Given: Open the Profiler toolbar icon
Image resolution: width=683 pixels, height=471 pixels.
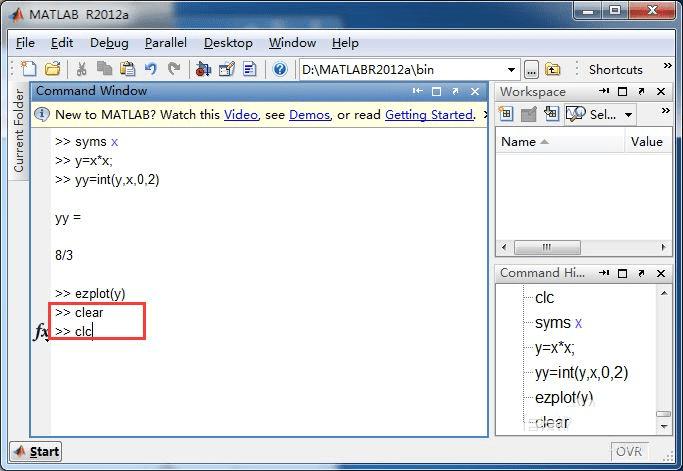Looking at the screenshot, I should point(250,69).
